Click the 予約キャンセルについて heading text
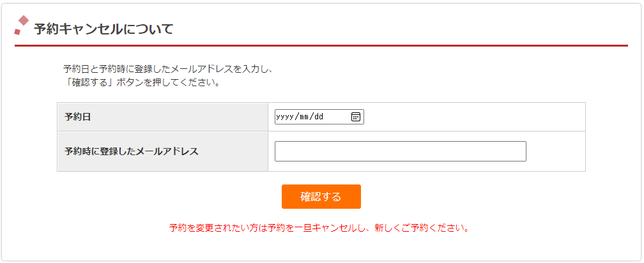This screenshot has height=263, width=644. coord(103,29)
